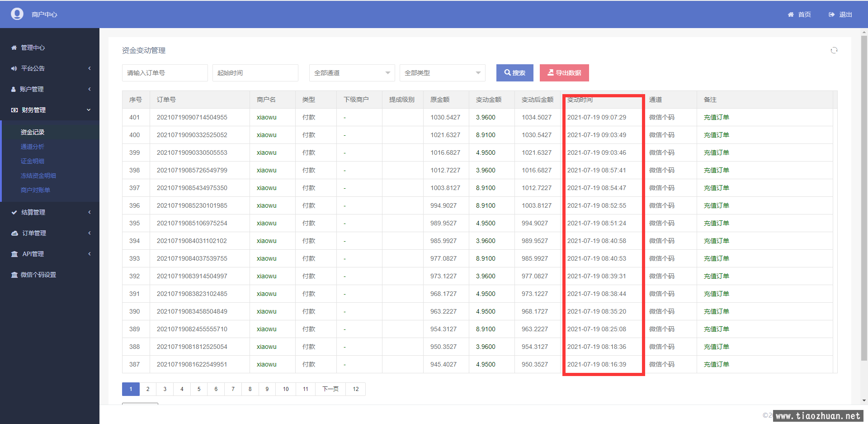Click the house icon next to 管理中心

point(14,48)
